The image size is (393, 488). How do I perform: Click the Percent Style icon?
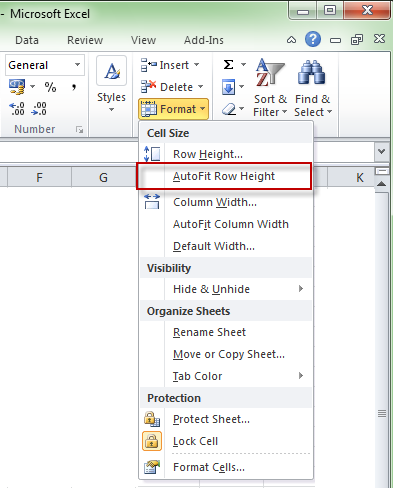pos(50,87)
